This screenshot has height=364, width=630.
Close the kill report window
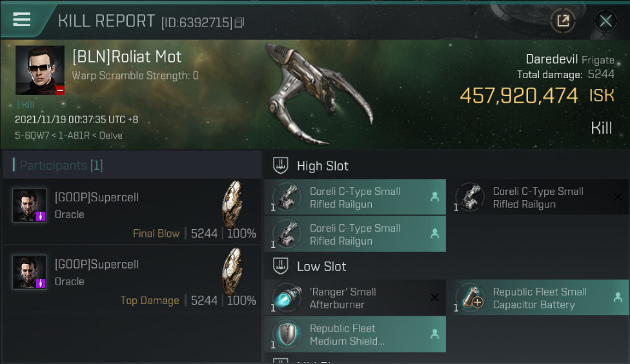[x=605, y=21]
